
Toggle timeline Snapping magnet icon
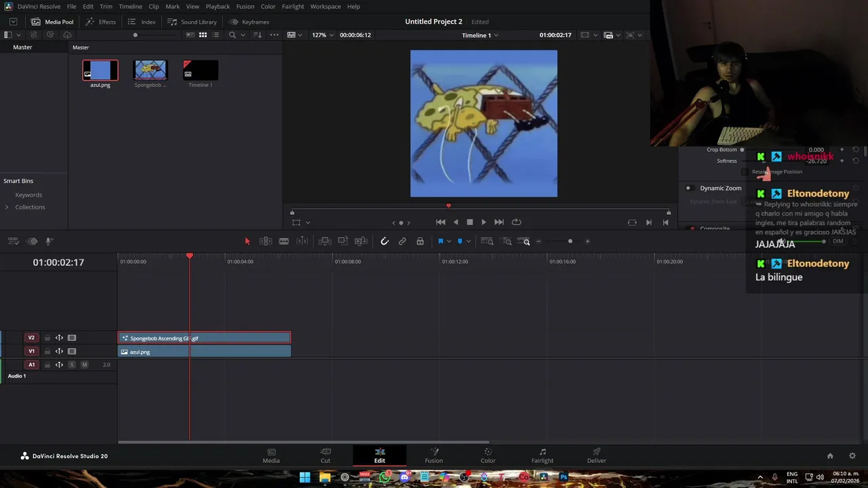tap(384, 241)
